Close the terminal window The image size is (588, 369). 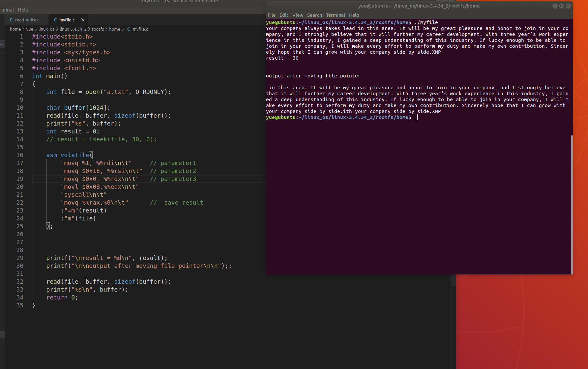568,6
